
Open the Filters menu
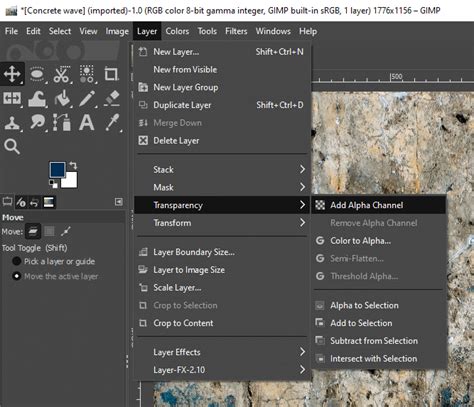click(236, 31)
